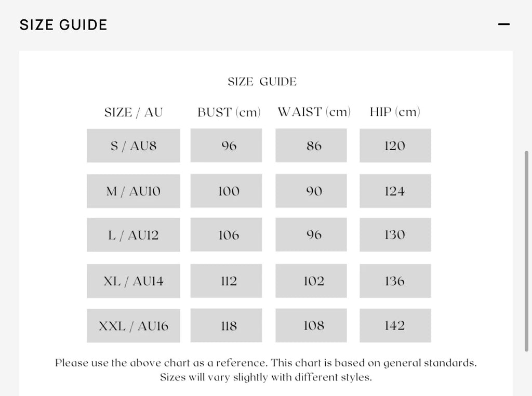Click the chart reference disclaimer text
532x396 pixels.
click(x=266, y=370)
